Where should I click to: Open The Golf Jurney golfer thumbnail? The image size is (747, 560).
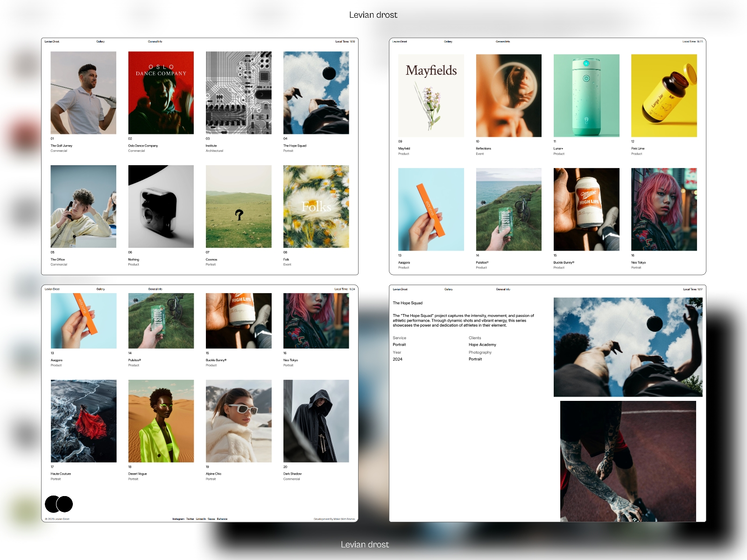click(x=84, y=93)
